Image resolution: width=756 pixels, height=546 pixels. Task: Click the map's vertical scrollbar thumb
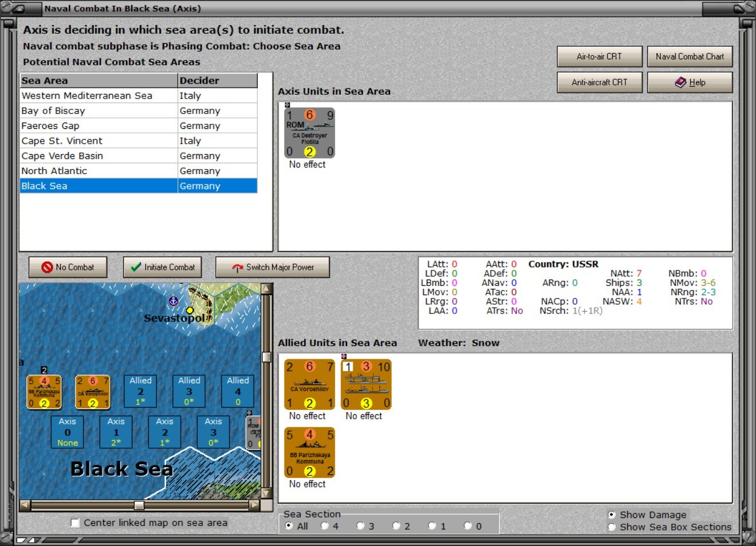pyautogui.click(x=267, y=357)
